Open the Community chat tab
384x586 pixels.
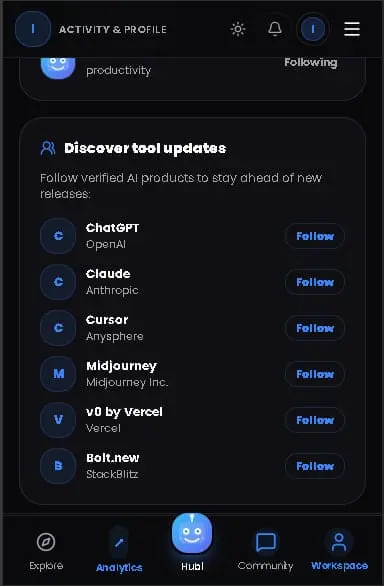265,552
